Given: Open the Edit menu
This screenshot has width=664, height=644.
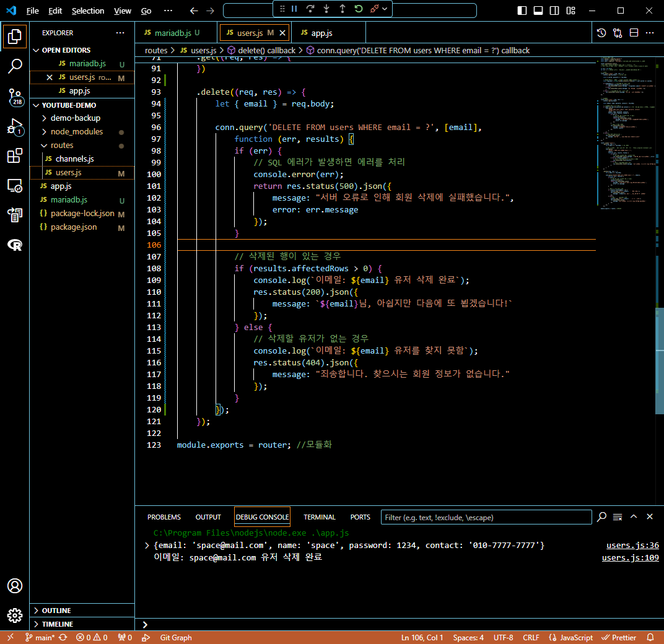Looking at the screenshot, I should (x=55, y=11).
